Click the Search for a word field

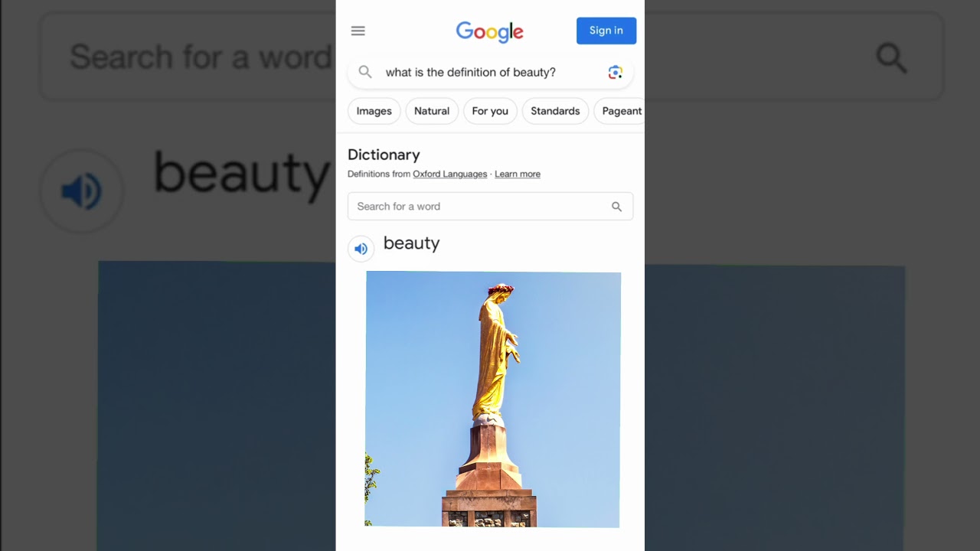pyautogui.click(x=490, y=207)
